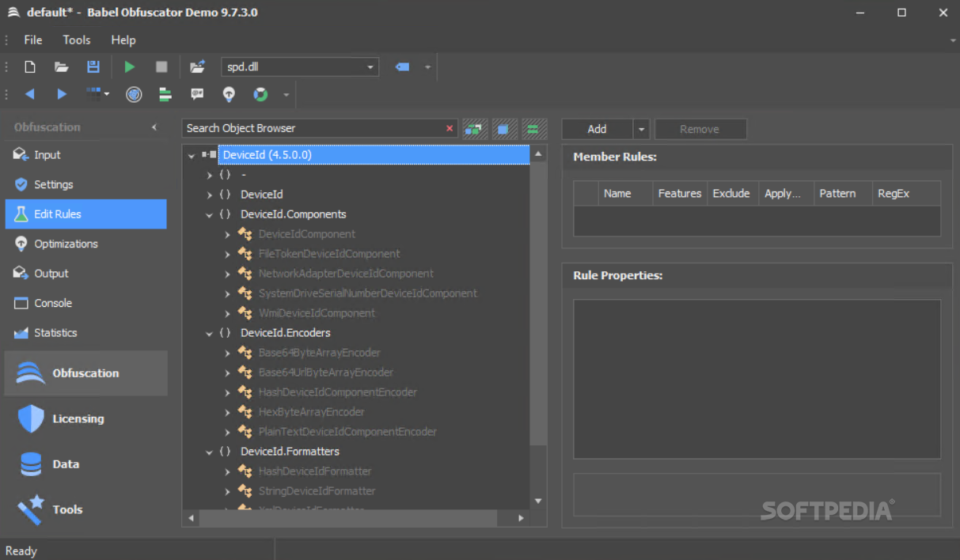This screenshot has height=560, width=960.
Task: Open the Tools menu
Action: pos(77,40)
